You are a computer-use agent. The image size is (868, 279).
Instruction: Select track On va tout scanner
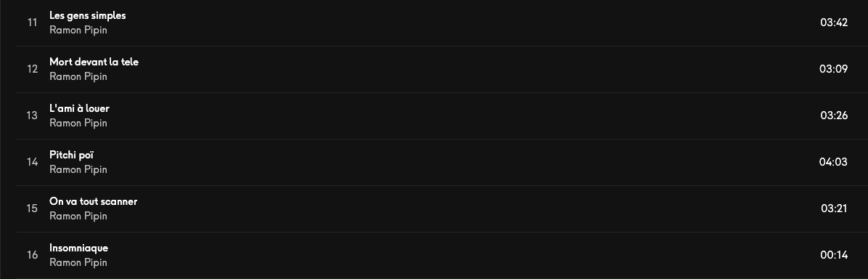tap(93, 201)
